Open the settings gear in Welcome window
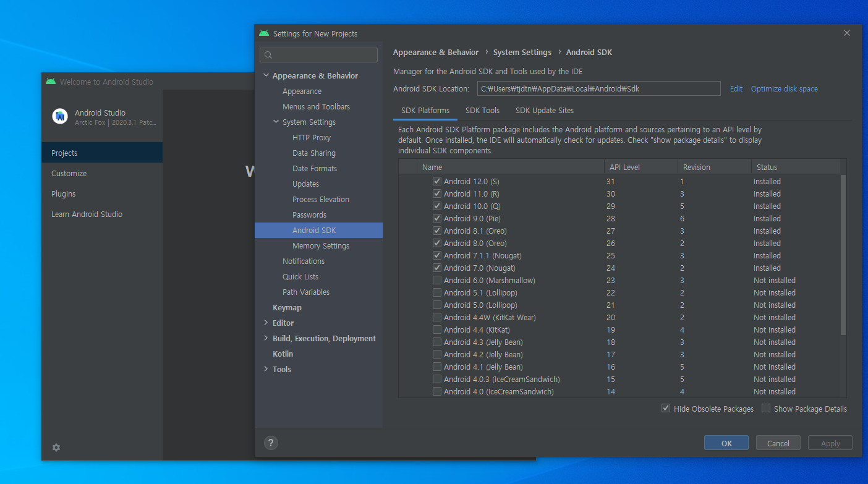The height and width of the screenshot is (484, 868). (56, 448)
